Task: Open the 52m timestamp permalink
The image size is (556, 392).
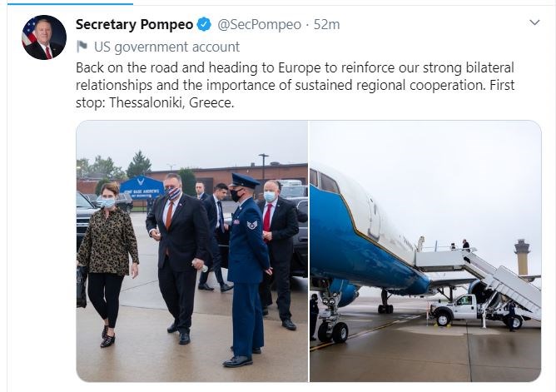Action: [326, 24]
